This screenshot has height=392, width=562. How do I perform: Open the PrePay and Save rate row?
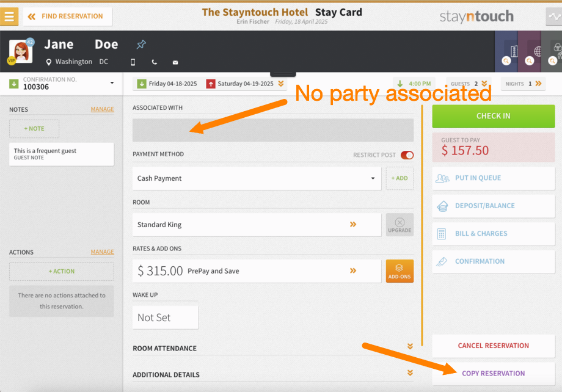[257, 271]
